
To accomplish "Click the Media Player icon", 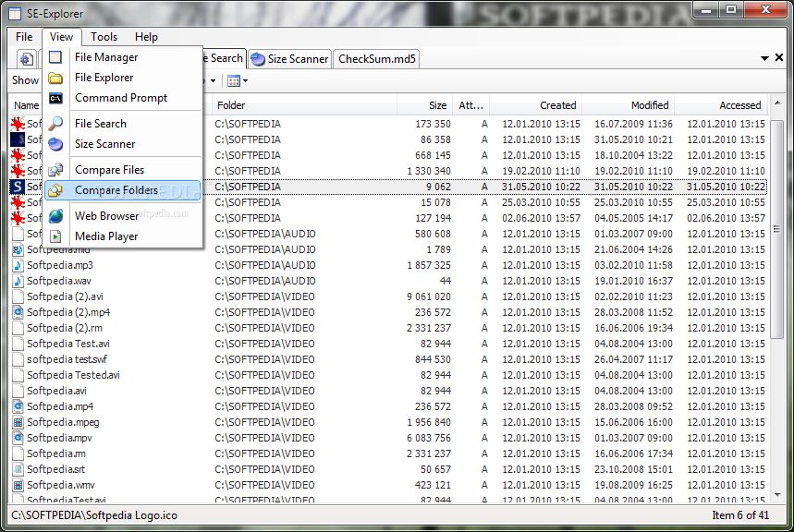I will pos(55,236).
